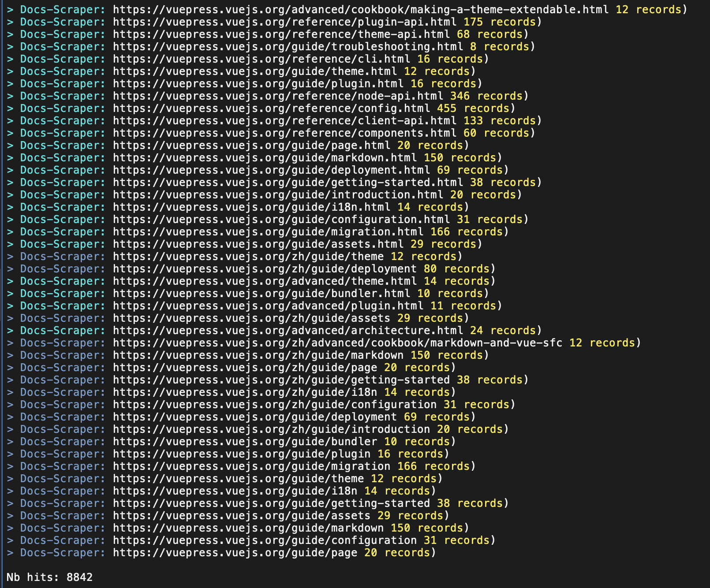Click the reference/config.html URL

[272, 108]
